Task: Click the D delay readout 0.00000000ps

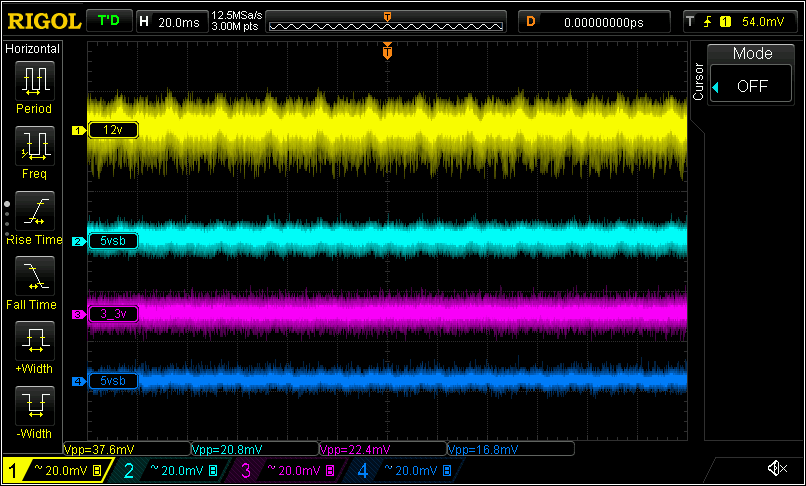Action: click(x=594, y=22)
